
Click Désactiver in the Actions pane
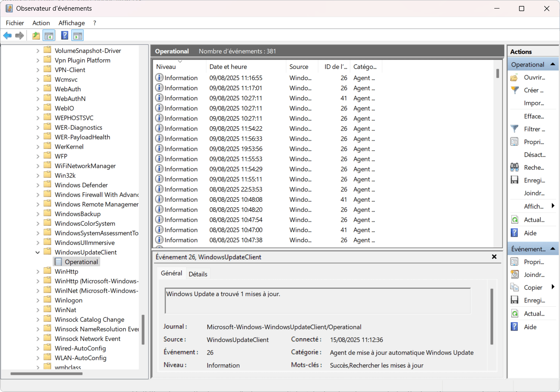(x=534, y=154)
